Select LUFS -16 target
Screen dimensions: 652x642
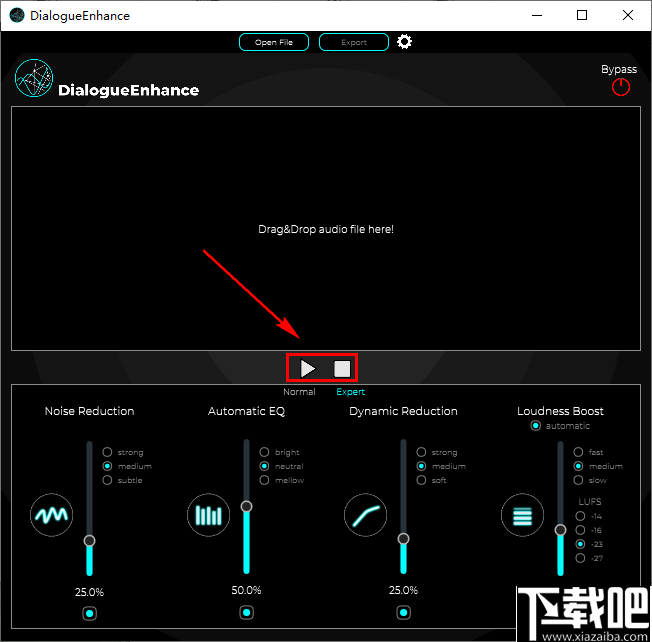580,530
